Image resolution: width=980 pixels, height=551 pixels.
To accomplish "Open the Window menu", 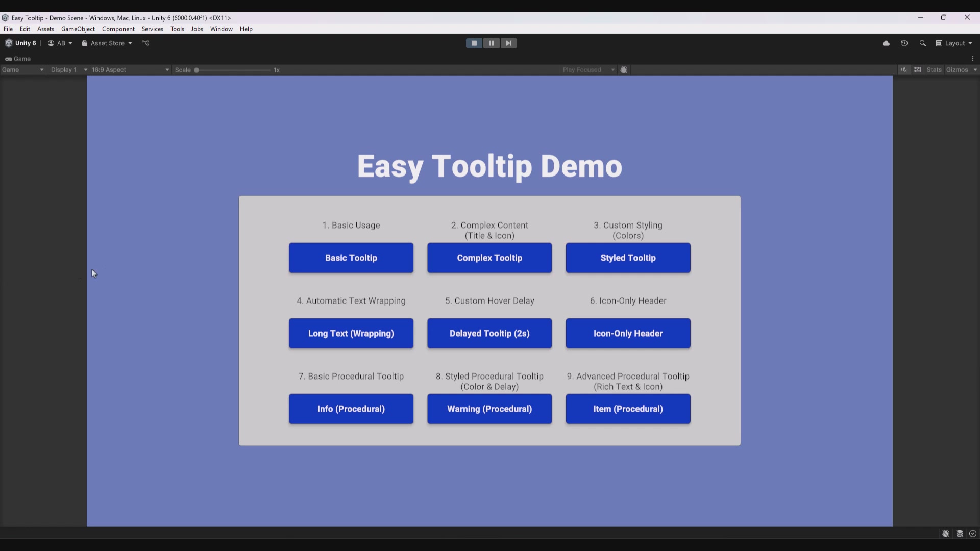I will click(x=221, y=29).
